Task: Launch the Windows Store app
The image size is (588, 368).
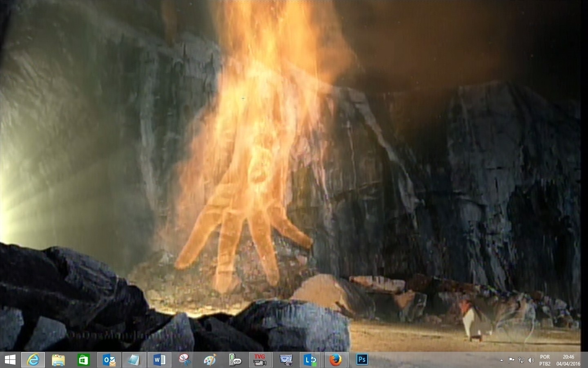Action: pyautogui.click(x=84, y=360)
